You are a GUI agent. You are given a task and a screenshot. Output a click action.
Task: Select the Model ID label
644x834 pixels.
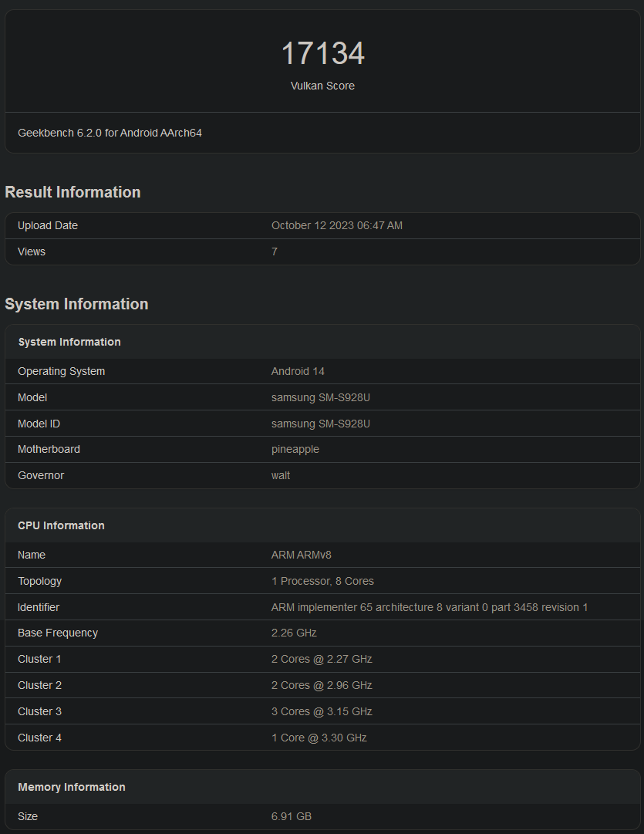[39, 424]
